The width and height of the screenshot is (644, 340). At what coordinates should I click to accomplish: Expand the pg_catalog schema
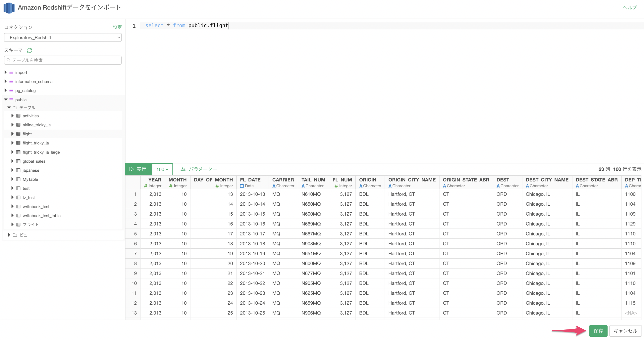pos(6,90)
